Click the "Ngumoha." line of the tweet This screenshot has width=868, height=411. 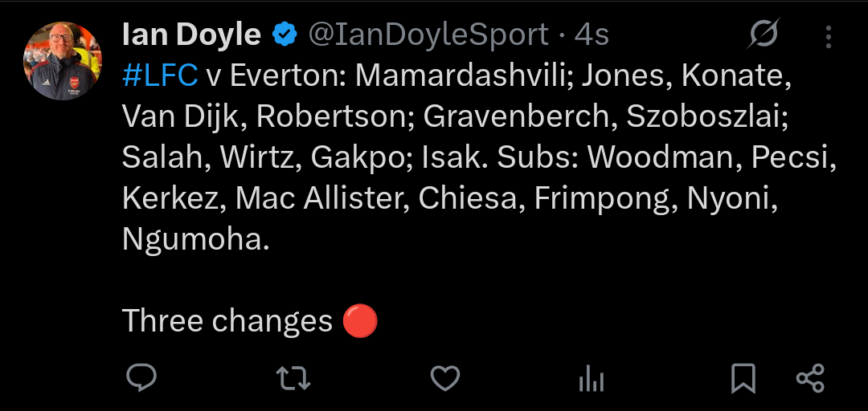195,239
